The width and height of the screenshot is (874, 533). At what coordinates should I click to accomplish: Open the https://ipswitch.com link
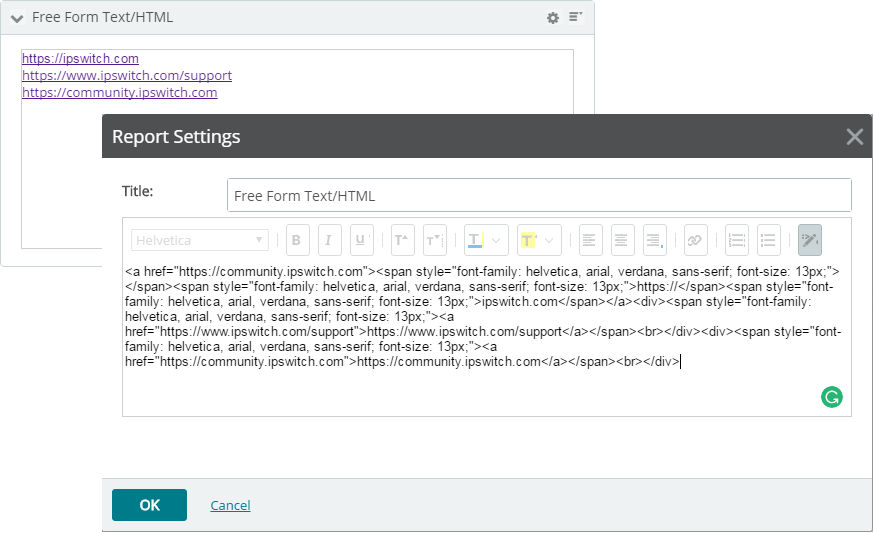click(x=80, y=59)
